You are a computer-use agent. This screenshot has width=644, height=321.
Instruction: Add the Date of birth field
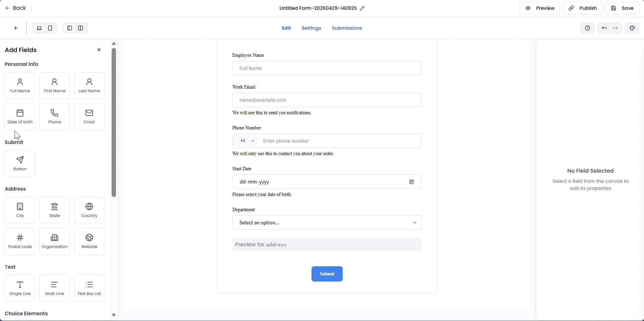point(20,117)
